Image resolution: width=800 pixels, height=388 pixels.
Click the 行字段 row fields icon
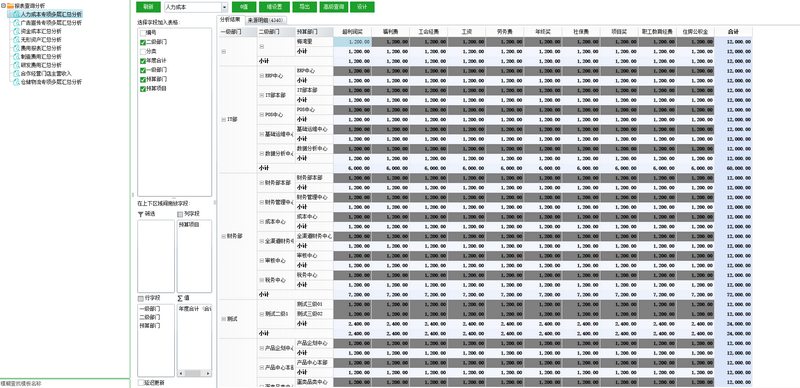(140, 298)
